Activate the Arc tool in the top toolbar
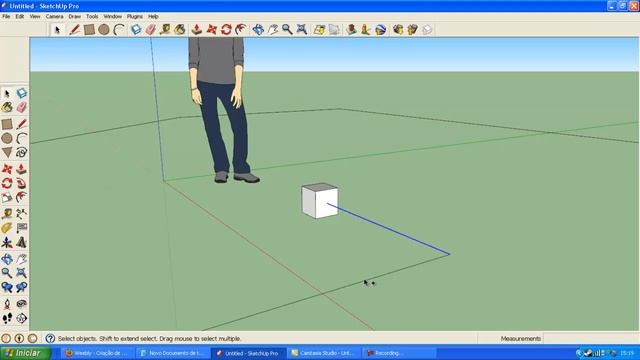640x360 pixels. 119,29
